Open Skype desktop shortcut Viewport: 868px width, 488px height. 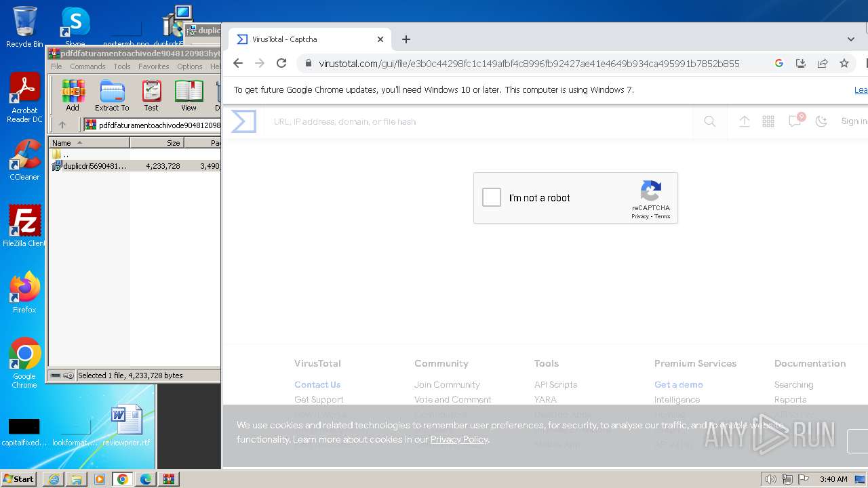pos(75,27)
